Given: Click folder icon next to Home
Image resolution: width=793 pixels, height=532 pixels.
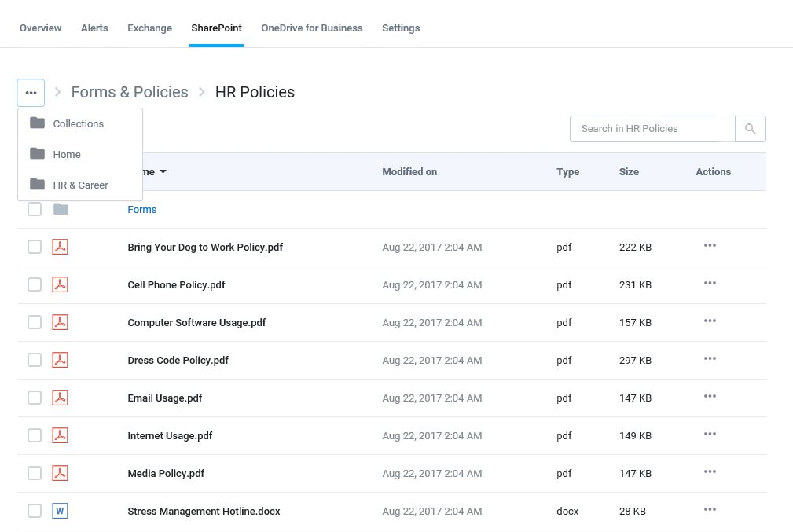Looking at the screenshot, I should [38, 153].
